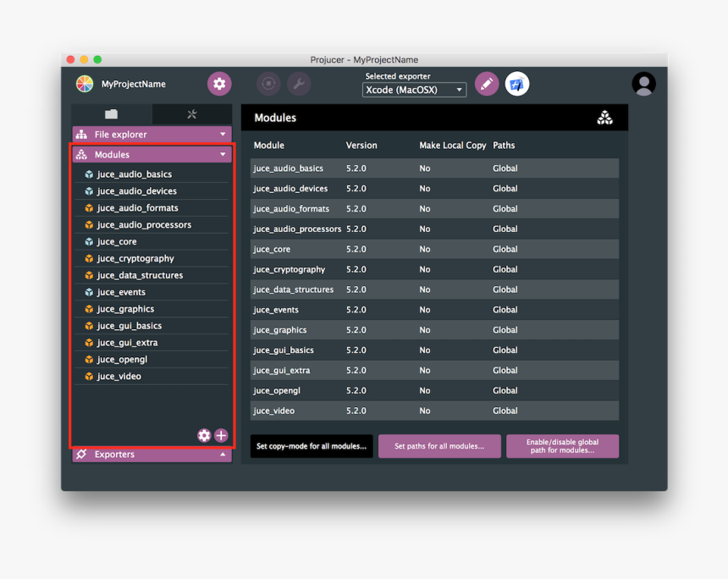Click the MyProjectName project logo icon
Image resolution: width=728 pixels, height=579 pixels.
click(x=84, y=84)
